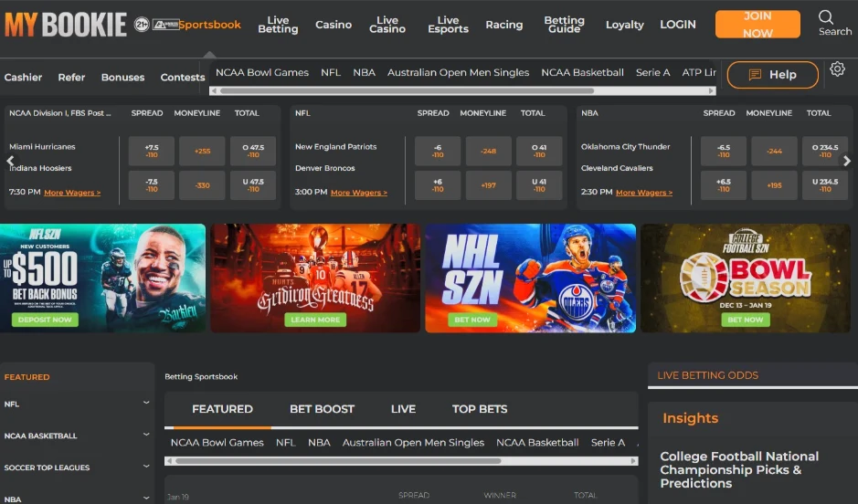
Task: Open the Loyalty page
Action: coord(624,25)
